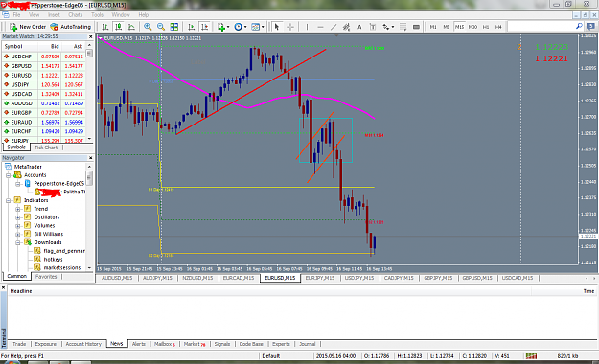Zoom out on the chart

pyautogui.click(x=161, y=27)
